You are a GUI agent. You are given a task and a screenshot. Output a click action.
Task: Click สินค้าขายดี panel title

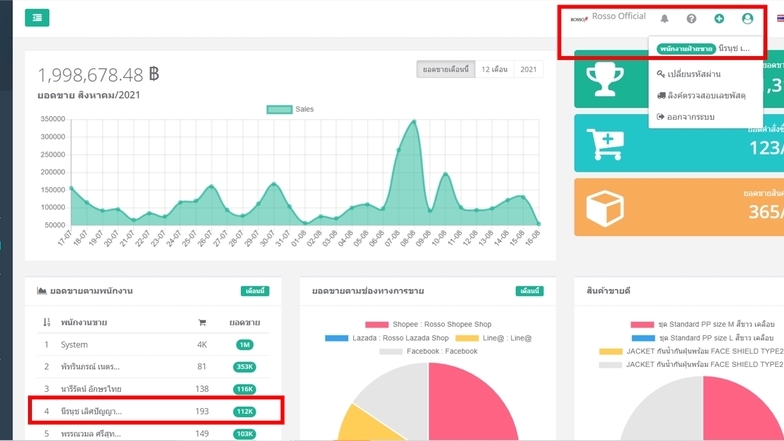[x=608, y=290]
